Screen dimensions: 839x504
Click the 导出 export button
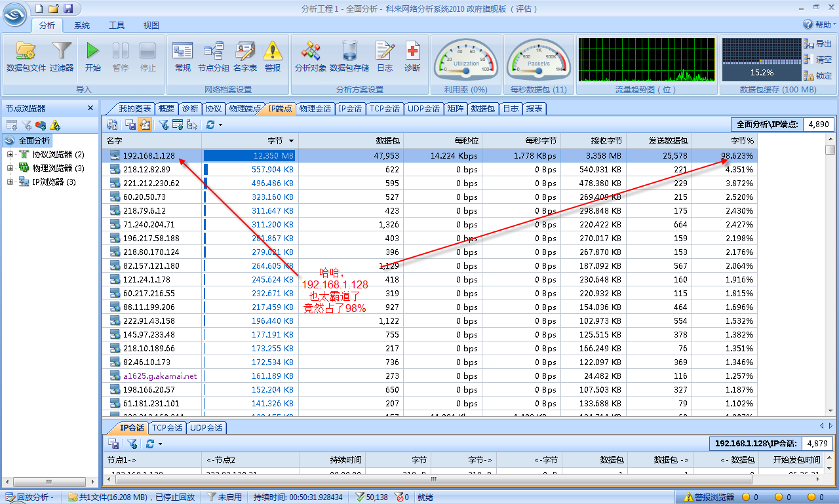click(x=818, y=44)
